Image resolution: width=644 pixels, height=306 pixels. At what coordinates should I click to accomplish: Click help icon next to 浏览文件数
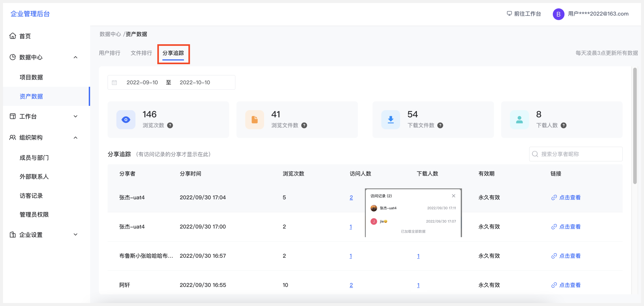[x=304, y=126]
